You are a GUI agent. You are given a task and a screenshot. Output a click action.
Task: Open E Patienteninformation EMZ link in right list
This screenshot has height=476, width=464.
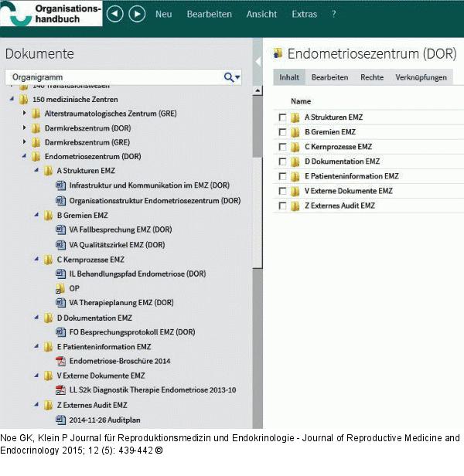coord(352,176)
